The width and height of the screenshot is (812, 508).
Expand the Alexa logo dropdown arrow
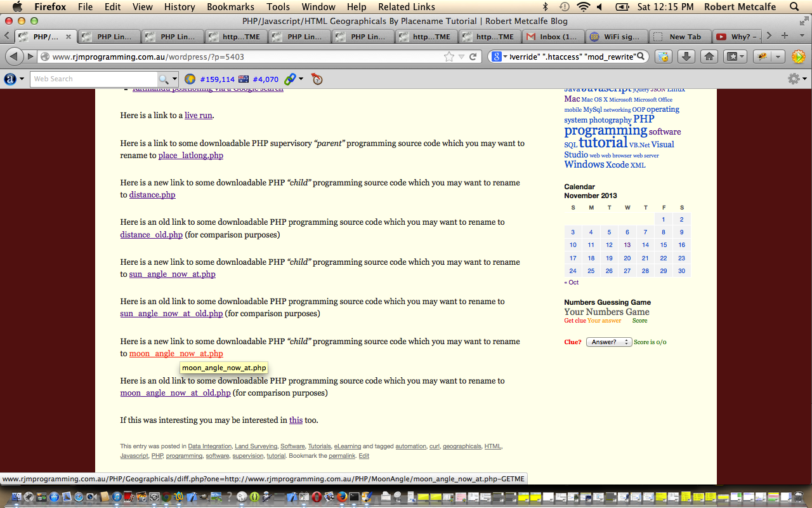point(22,79)
